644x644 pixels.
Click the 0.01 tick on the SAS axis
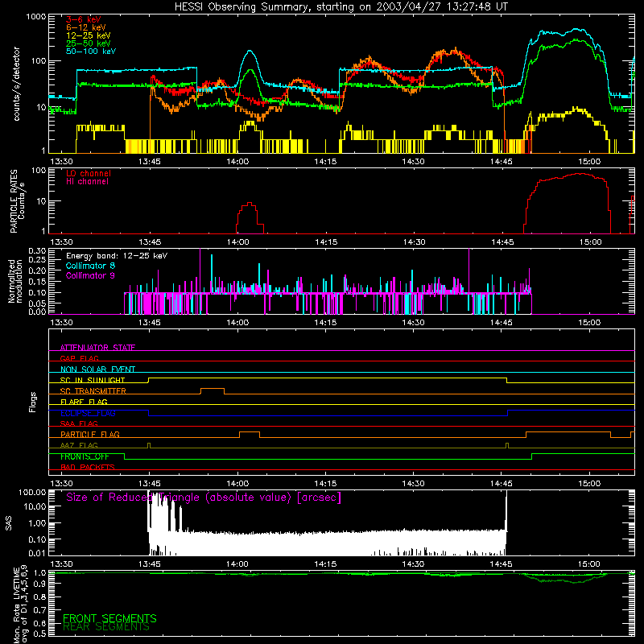[37, 553]
